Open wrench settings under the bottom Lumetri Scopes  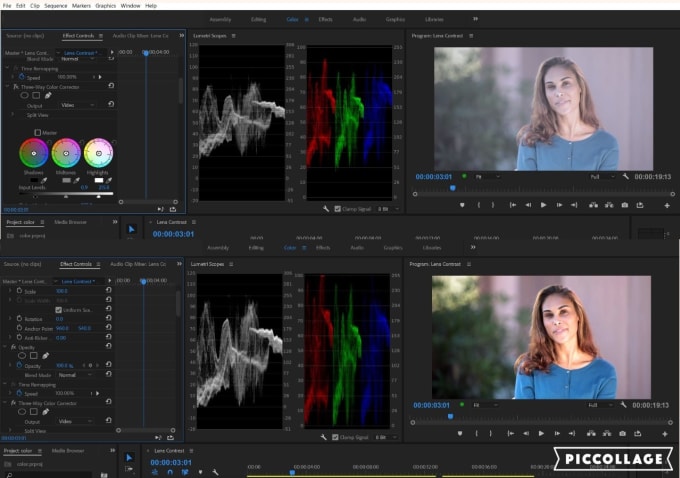coord(324,437)
